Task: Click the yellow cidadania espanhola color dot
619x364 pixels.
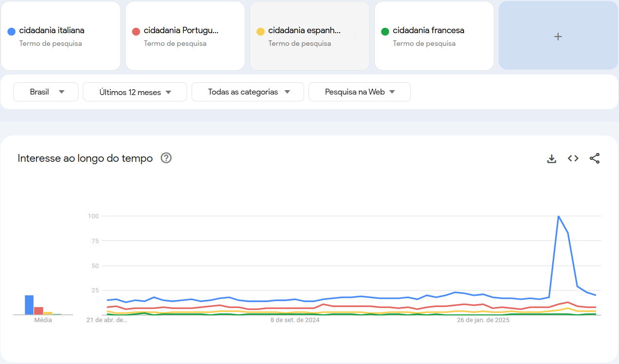Action: pos(260,31)
